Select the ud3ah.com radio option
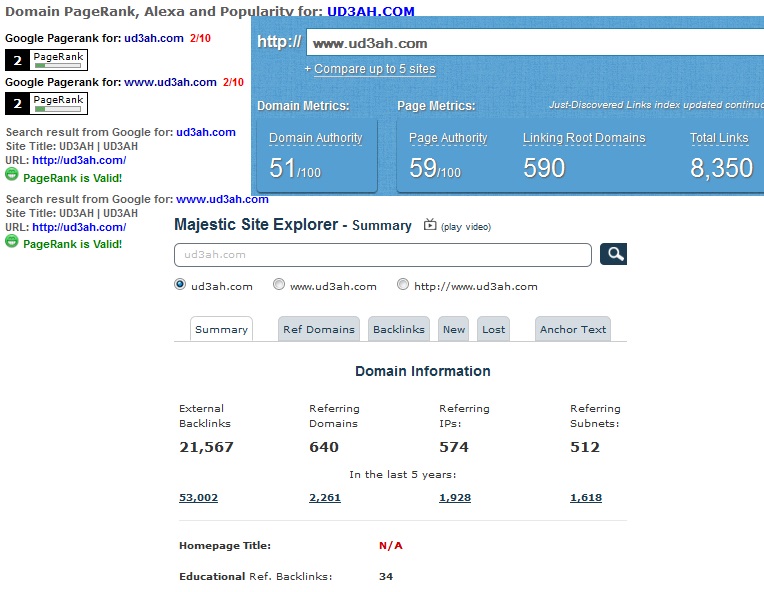Viewport: 764px width, 592px height. click(180, 285)
